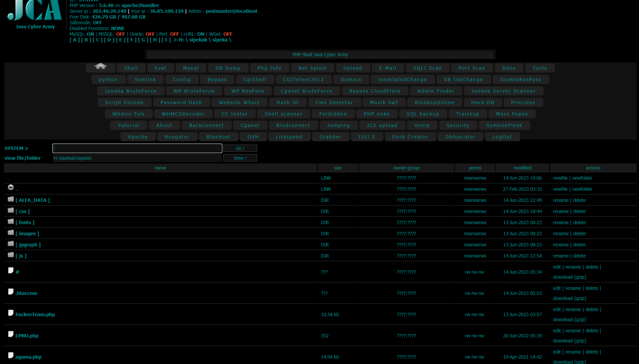
Task: Click the name column header
Action: pyautogui.click(x=161, y=168)
